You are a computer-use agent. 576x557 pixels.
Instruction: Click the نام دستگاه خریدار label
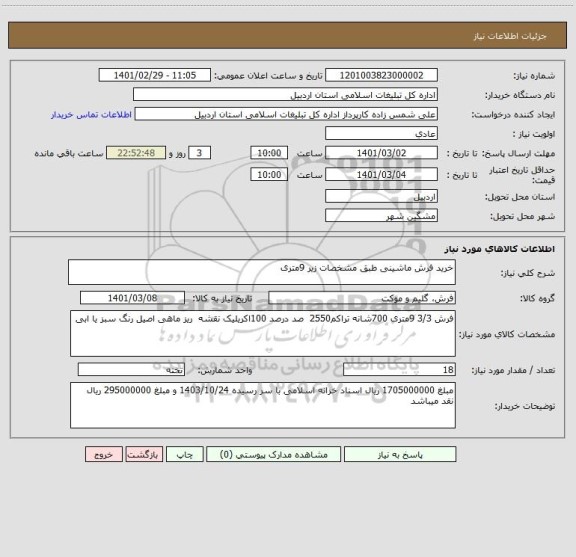pos(520,95)
